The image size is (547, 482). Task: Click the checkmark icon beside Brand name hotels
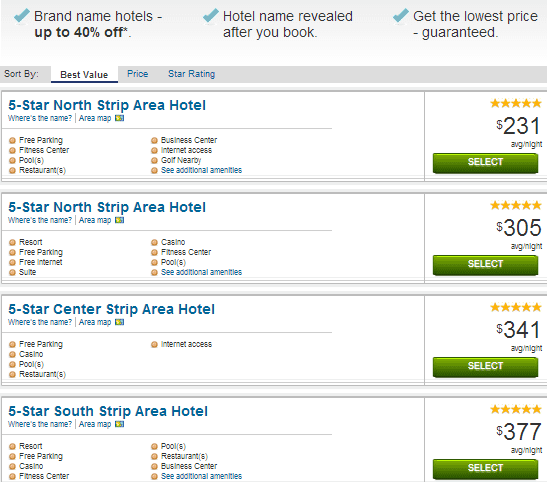click(x=22, y=16)
